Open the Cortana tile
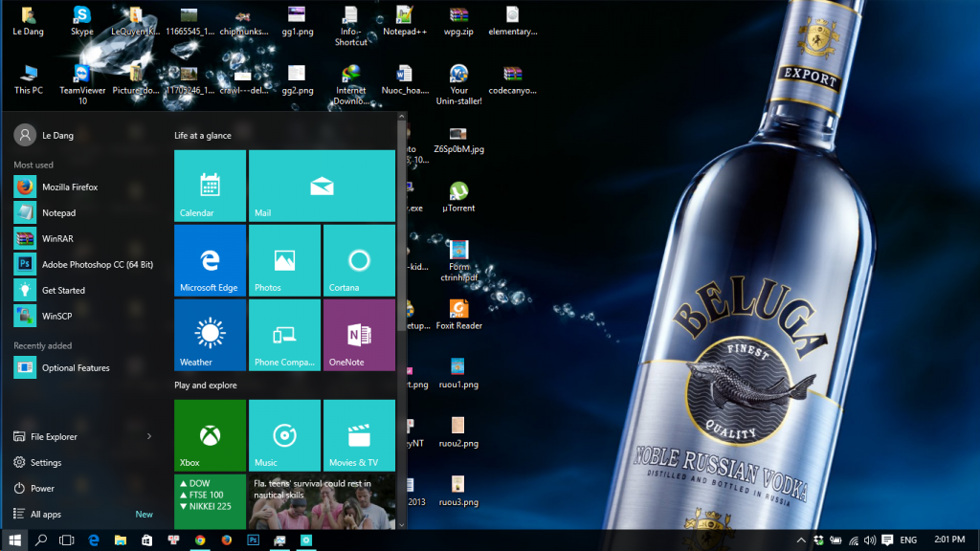This screenshot has width=980, height=551. (x=360, y=260)
